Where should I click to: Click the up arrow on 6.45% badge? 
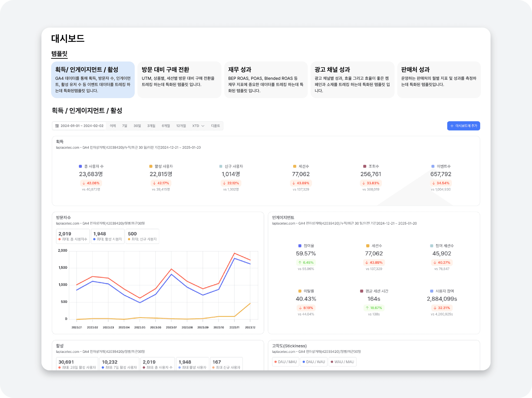point(300,263)
